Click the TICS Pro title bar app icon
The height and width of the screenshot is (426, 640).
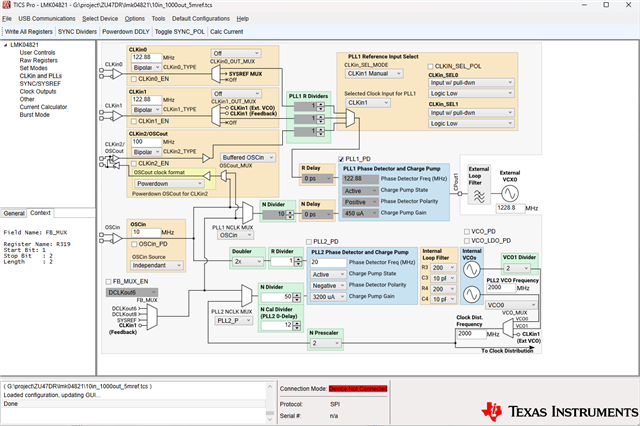pos(6,5)
